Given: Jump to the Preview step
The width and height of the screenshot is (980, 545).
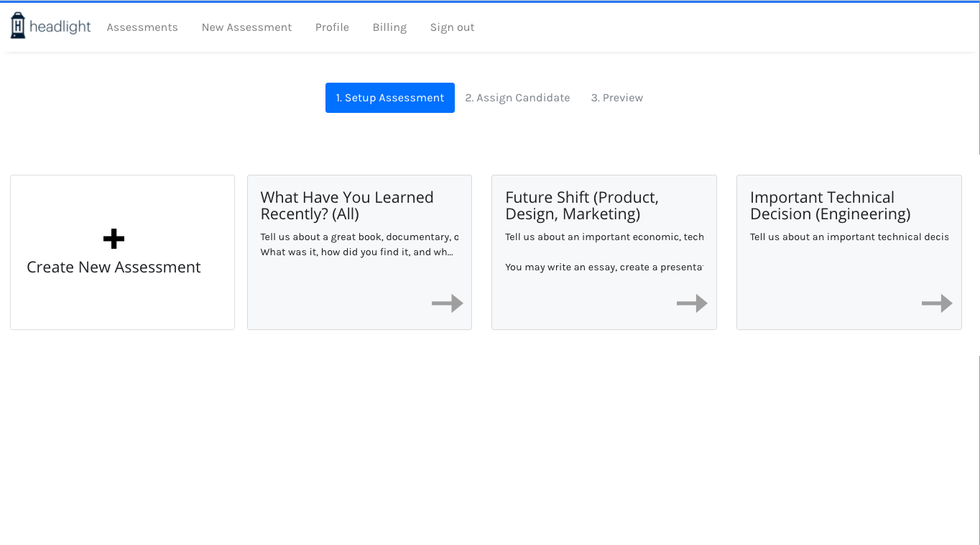Looking at the screenshot, I should click(616, 98).
